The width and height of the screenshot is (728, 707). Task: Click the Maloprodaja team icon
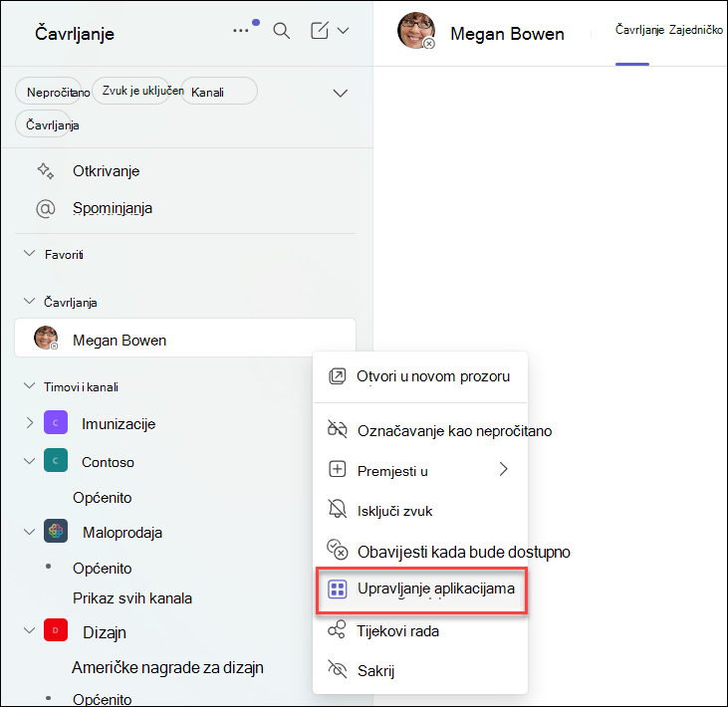[x=56, y=531]
